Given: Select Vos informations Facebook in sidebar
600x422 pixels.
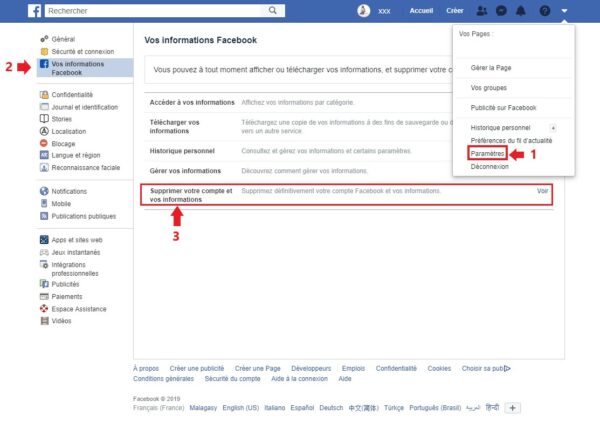Looking at the screenshot, I should (x=79, y=68).
